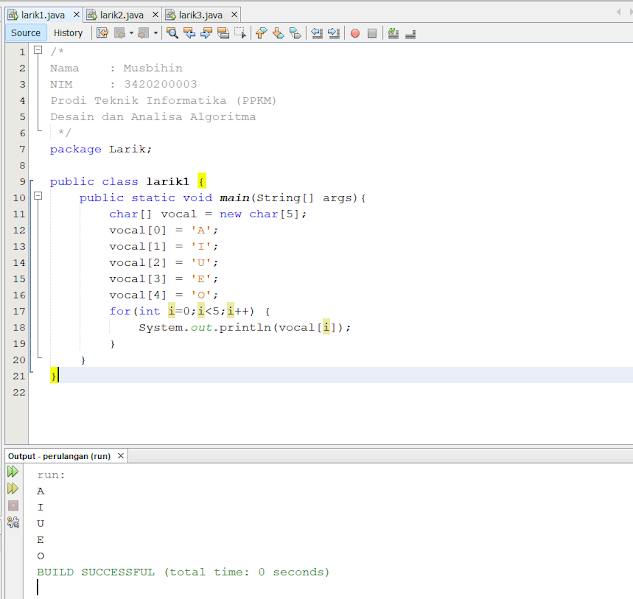Shift the line right icon
This screenshot has height=599, width=633.
pyautogui.click(x=334, y=33)
